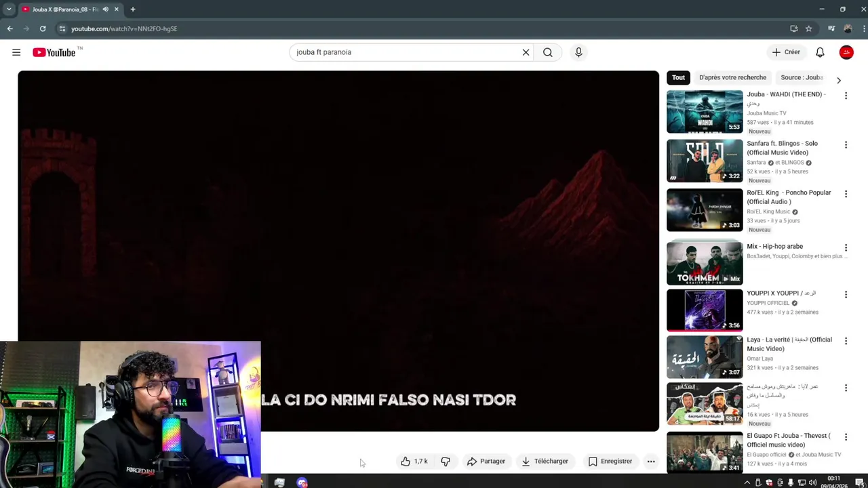Close the Jouba X Paranoia tab
Image resolution: width=868 pixels, height=488 pixels.
117,9
